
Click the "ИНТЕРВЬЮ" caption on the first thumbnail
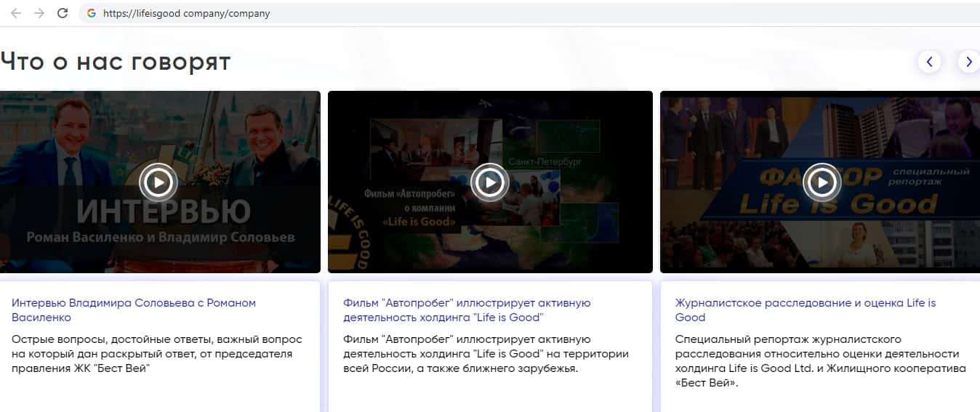(x=163, y=211)
